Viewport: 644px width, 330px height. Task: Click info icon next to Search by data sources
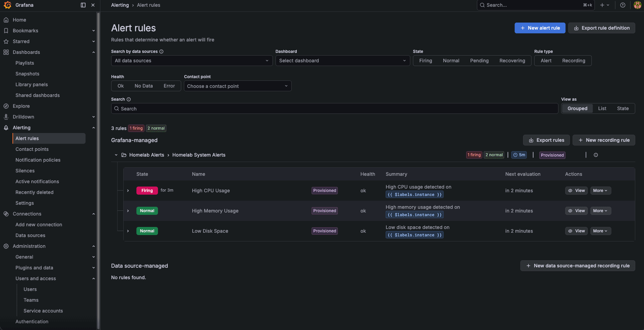coord(161,52)
